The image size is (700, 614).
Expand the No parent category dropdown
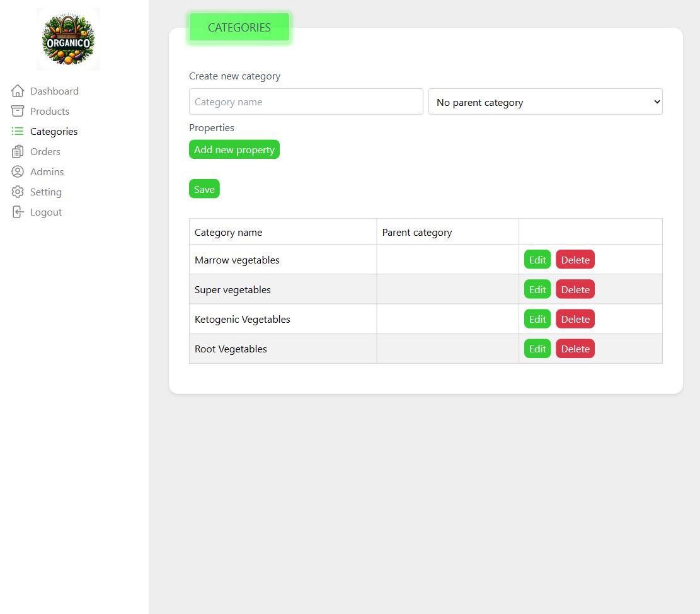[545, 101]
